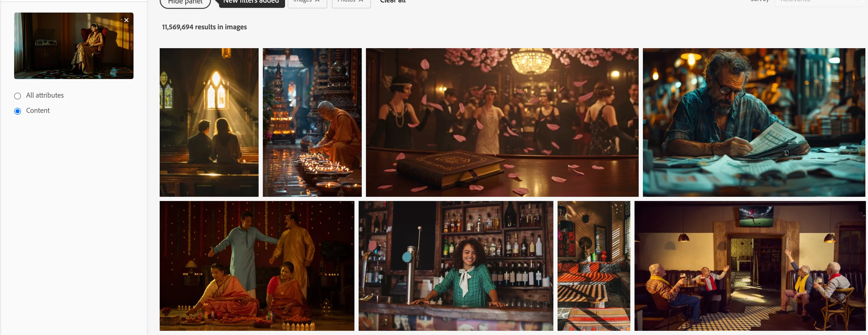Open the elderly men in pub photo
The height and width of the screenshot is (335, 868).
point(749,266)
